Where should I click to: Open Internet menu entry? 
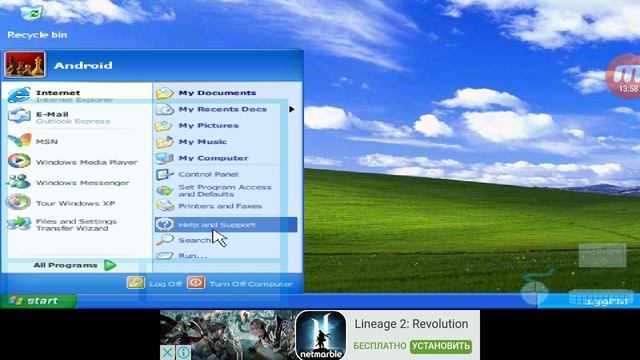coord(76,95)
